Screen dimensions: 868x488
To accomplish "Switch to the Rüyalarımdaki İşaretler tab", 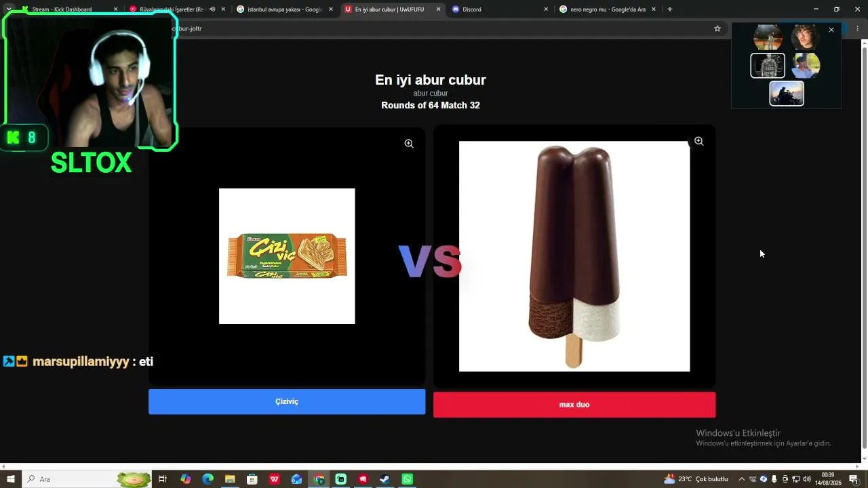I will [x=173, y=9].
